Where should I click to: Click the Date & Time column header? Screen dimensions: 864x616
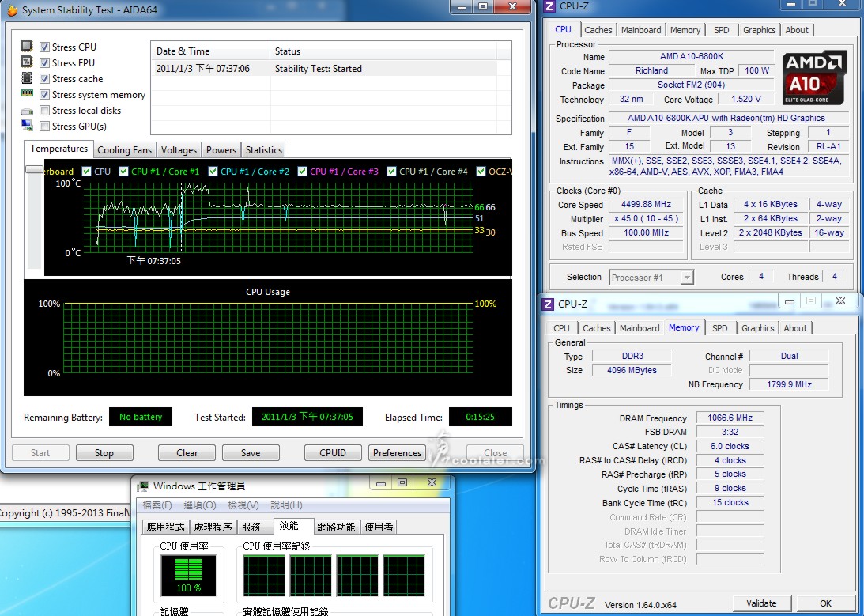[x=210, y=51]
